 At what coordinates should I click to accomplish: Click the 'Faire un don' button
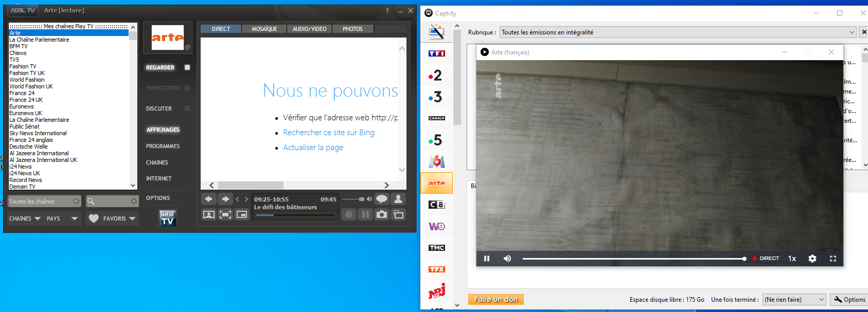495,299
